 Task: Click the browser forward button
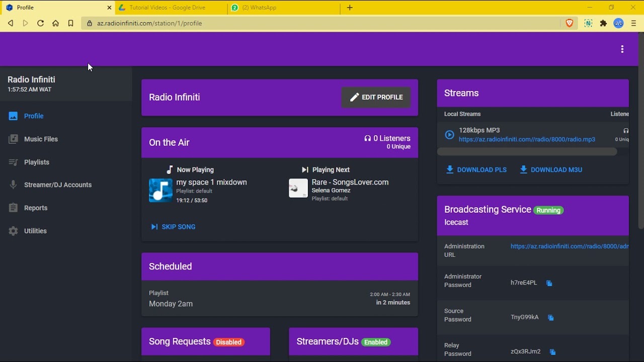point(26,23)
